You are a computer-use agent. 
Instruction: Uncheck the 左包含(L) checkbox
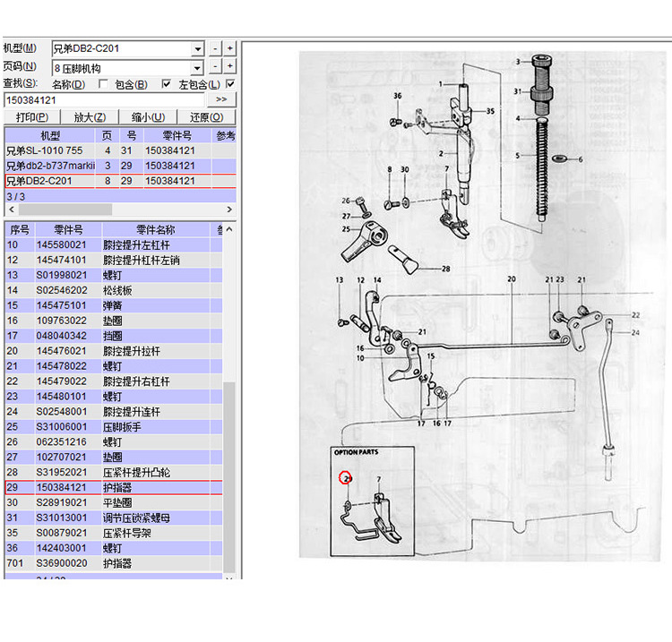[x=230, y=84]
